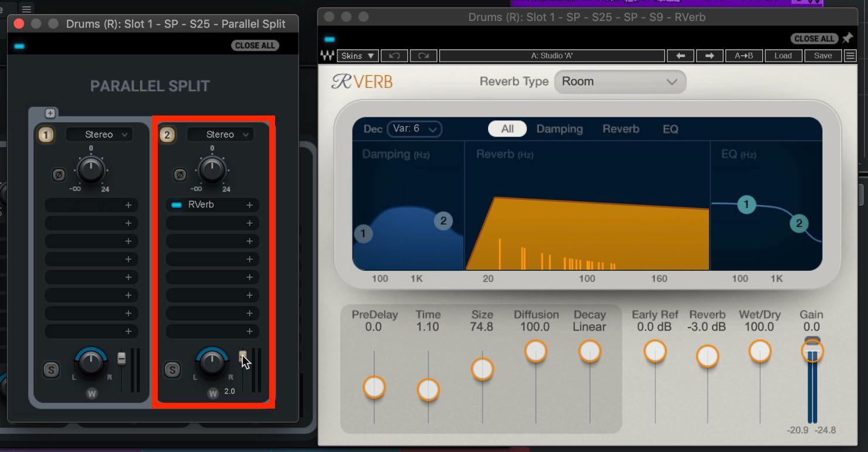Switch to the Reverb view tab
This screenshot has height=452, width=868.
coord(621,129)
